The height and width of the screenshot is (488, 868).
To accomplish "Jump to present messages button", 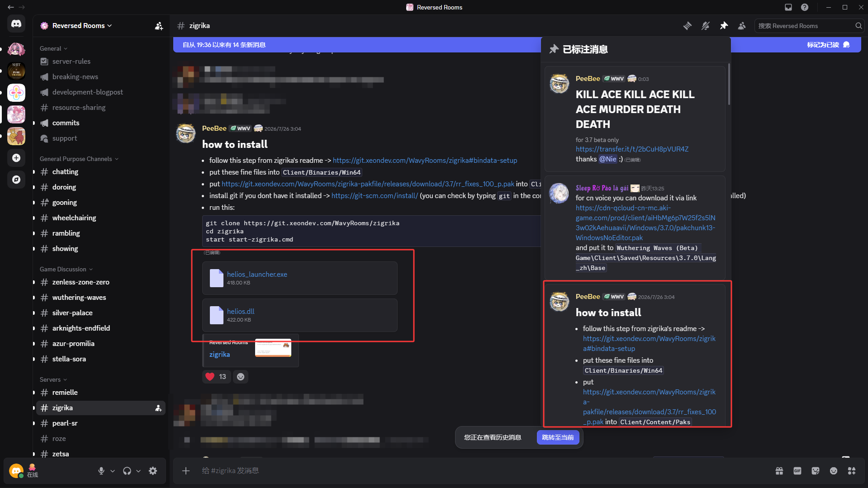I will (x=558, y=437).
